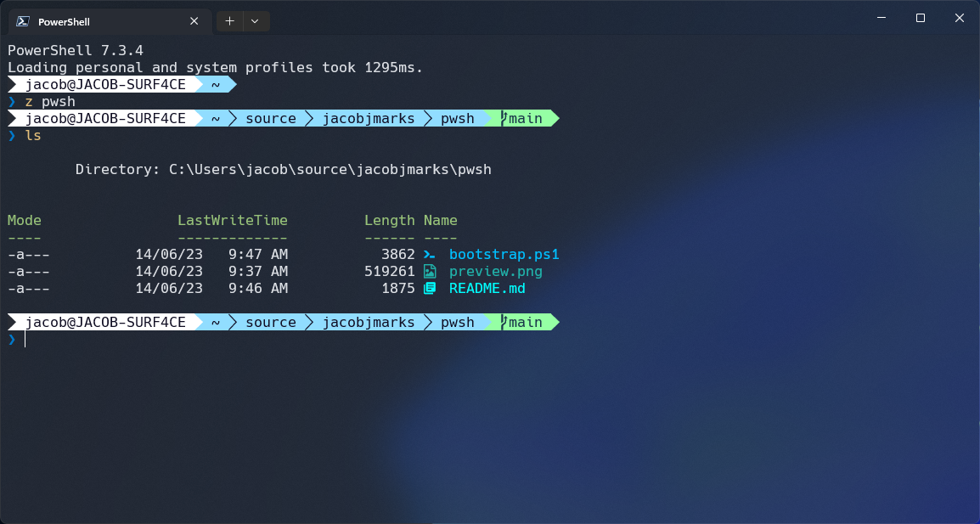Click the jacob@JACOB-SURF4CE segment in the first prompt
The image size is (980, 524).
point(105,84)
